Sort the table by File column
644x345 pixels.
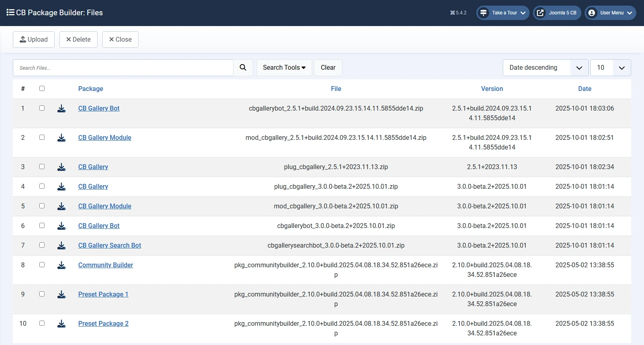(336, 89)
